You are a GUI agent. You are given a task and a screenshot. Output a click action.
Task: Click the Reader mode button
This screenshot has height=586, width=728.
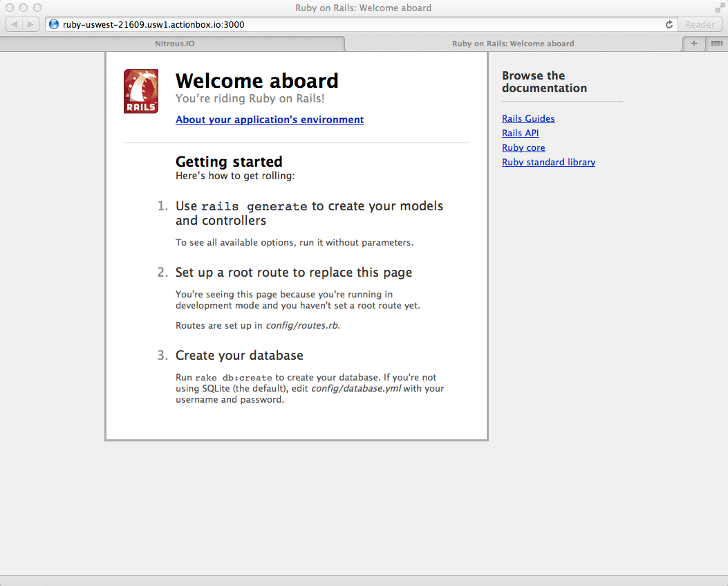(700, 24)
